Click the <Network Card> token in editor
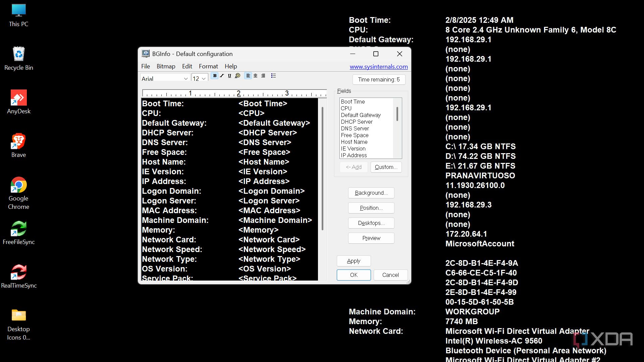Image resolution: width=644 pixels, height=362 pixels. click(x=269, y=240)
